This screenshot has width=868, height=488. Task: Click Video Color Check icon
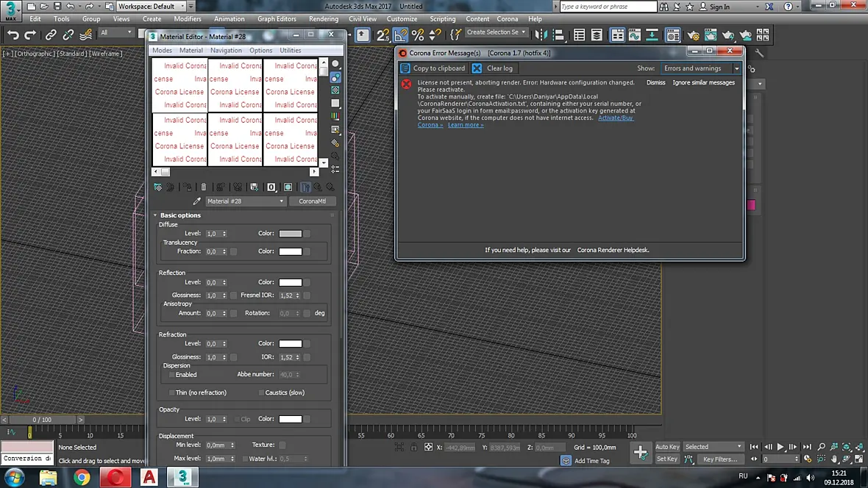(335, 116)
